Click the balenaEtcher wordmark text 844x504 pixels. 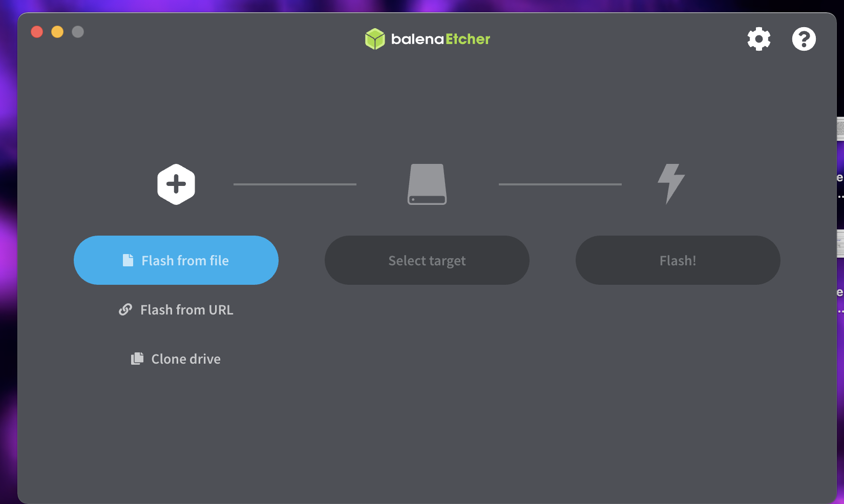(x=440, y=39)
